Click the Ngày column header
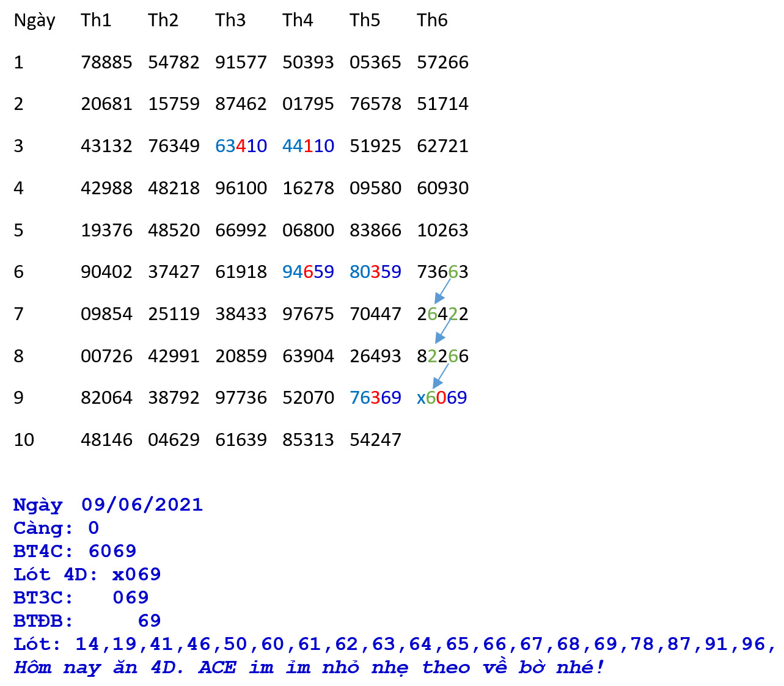The width and height of the screenshot is (784, 686). (x=35, y=21)
